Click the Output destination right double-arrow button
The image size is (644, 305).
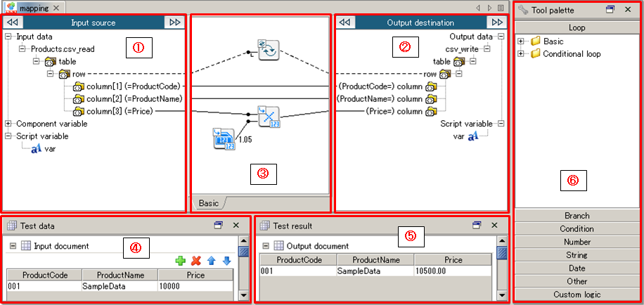point(497,22)
